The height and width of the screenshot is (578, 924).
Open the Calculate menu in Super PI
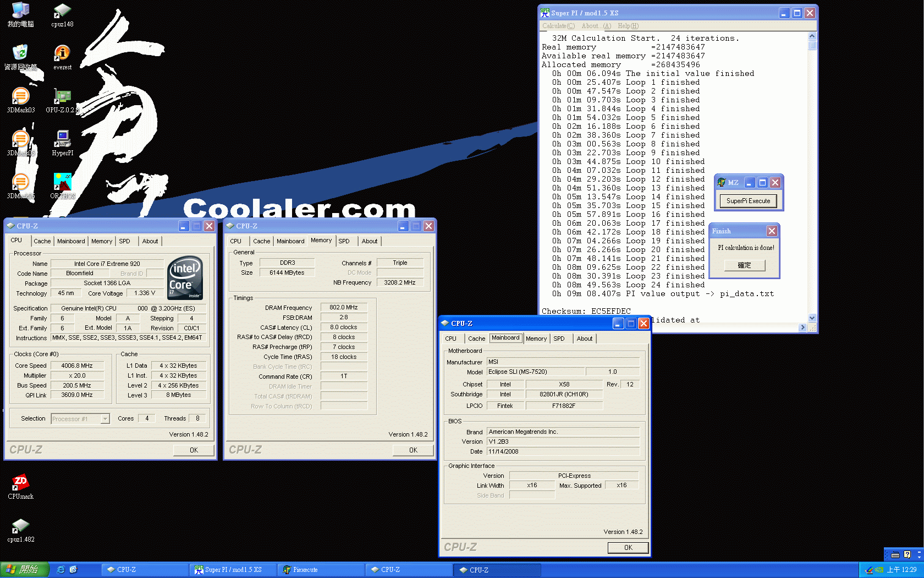(x=558, y=26)
